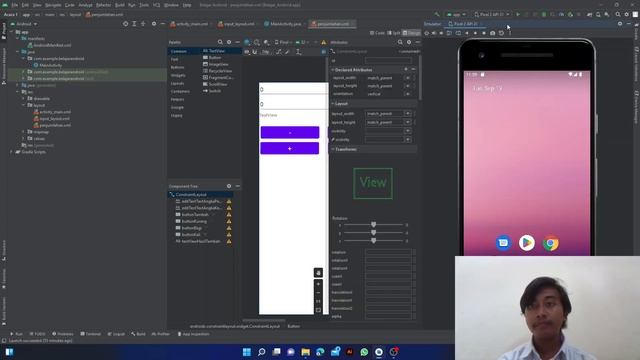Image resolution: width=640 pixels, height=360 pixels.
Task: Open the Build menu
Action: click(120, 5)
